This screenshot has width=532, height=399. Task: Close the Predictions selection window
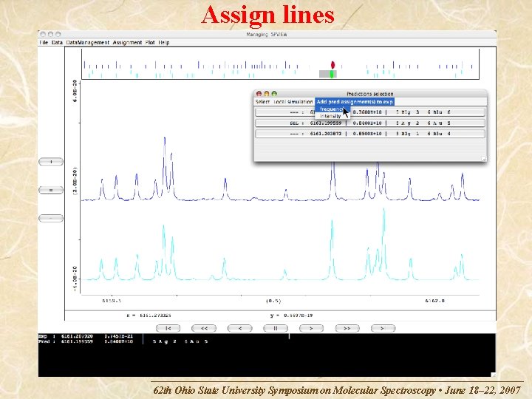259,93
